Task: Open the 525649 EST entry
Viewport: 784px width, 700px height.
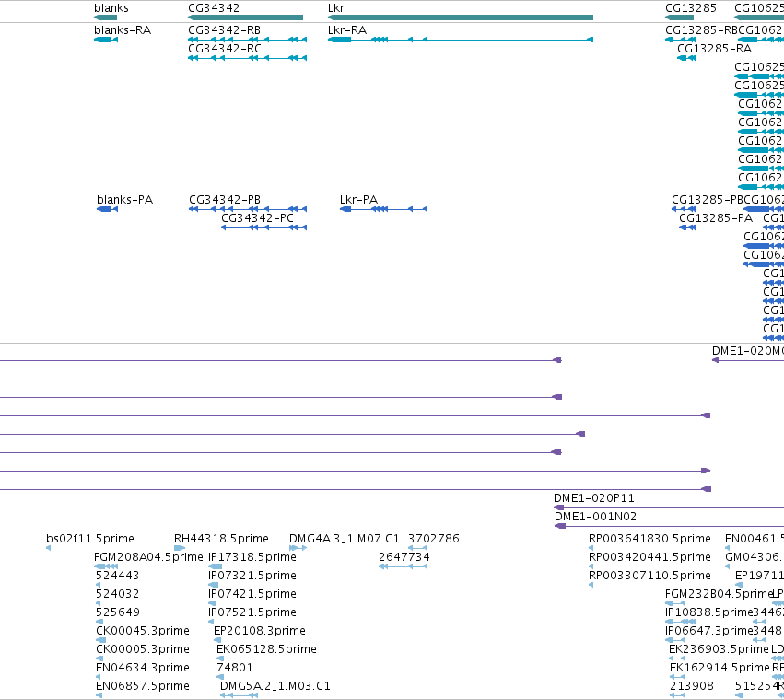Action: (x=99, y=622)
